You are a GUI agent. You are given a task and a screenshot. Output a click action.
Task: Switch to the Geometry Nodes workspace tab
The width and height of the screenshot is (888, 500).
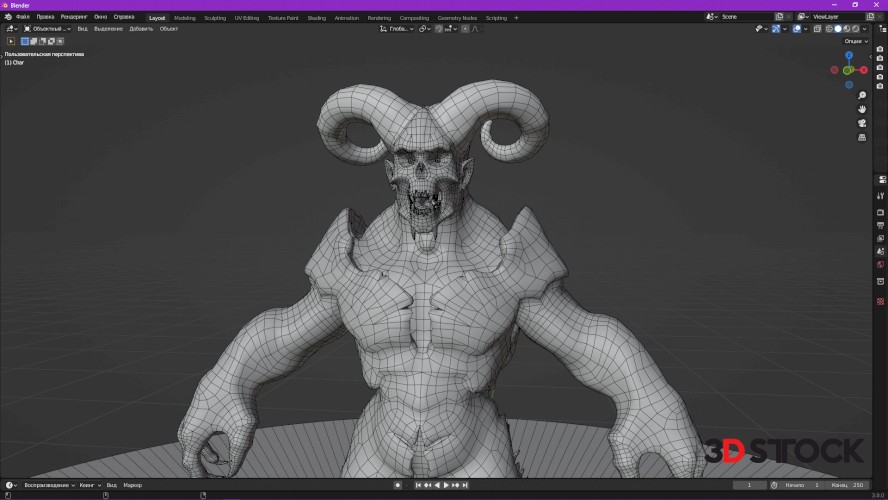pyautogui.click(x=457, y=18)
